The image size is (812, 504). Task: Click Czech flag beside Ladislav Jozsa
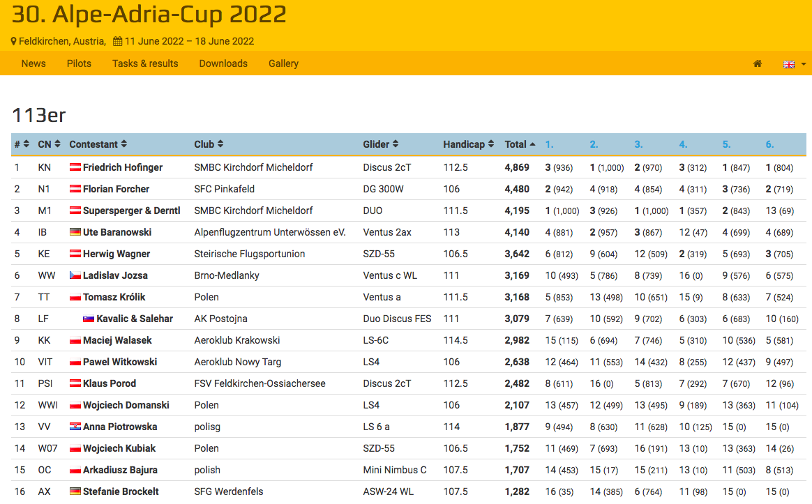(x=75, y=275)
